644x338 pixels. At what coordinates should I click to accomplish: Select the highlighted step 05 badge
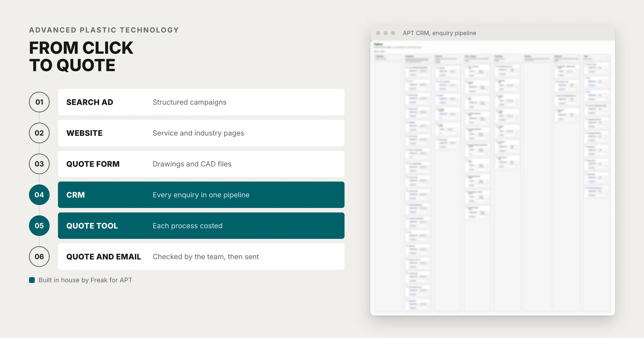39,226
